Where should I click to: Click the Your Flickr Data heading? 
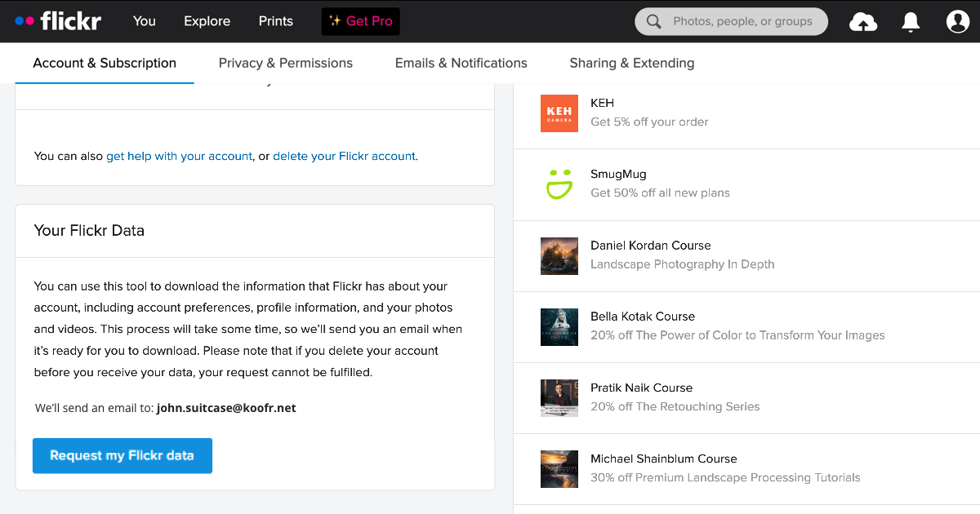[x=89, y=230]
